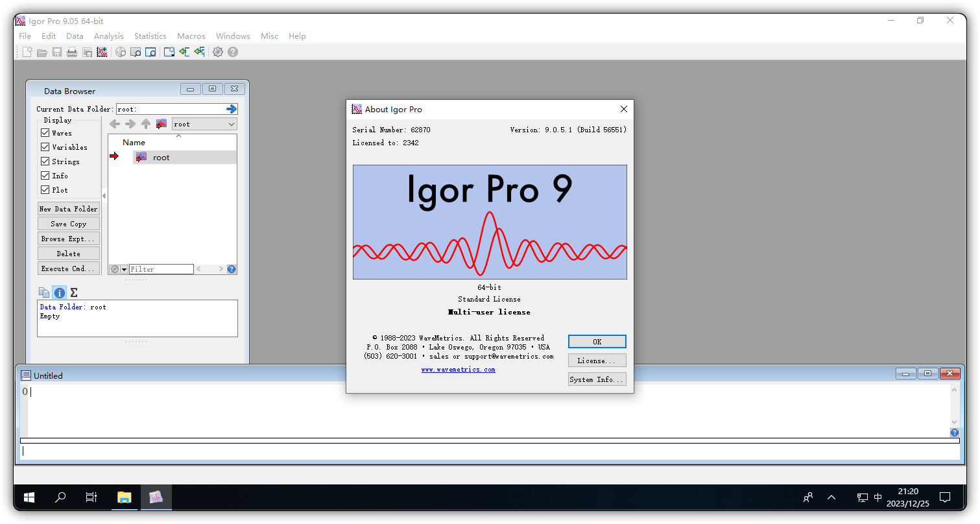Viewport: 980px width, 524px height.
Task: Open the Analysis menu
Action: pos(108,36)
